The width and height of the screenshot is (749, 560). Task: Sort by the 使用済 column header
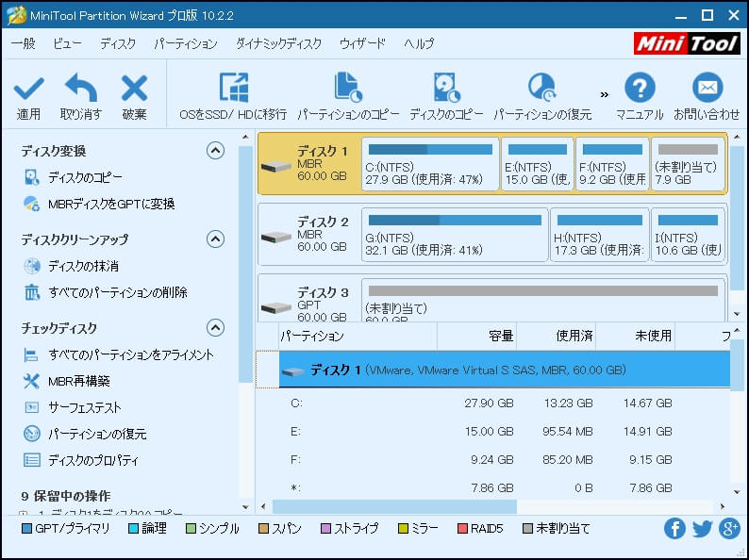coord(556,337)
